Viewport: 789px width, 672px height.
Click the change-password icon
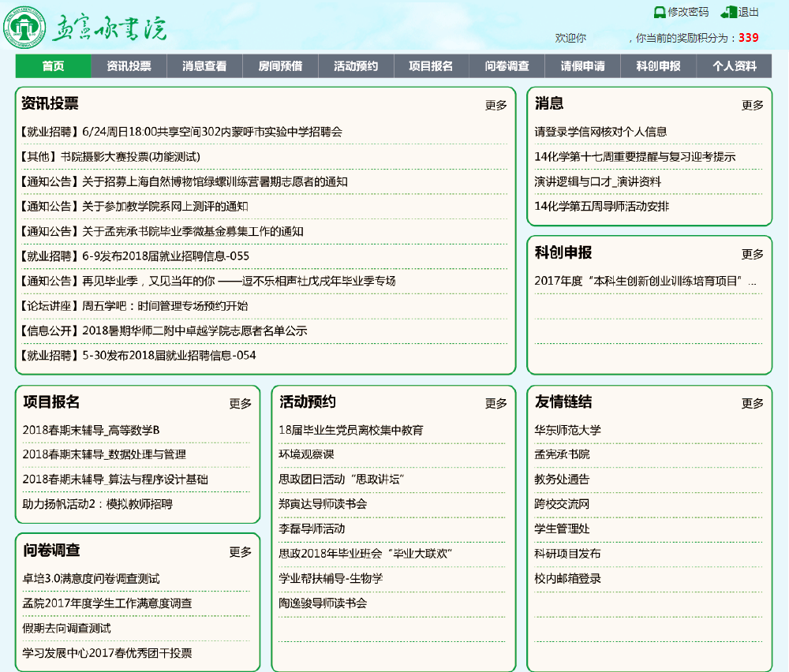[x=659, y=13]
